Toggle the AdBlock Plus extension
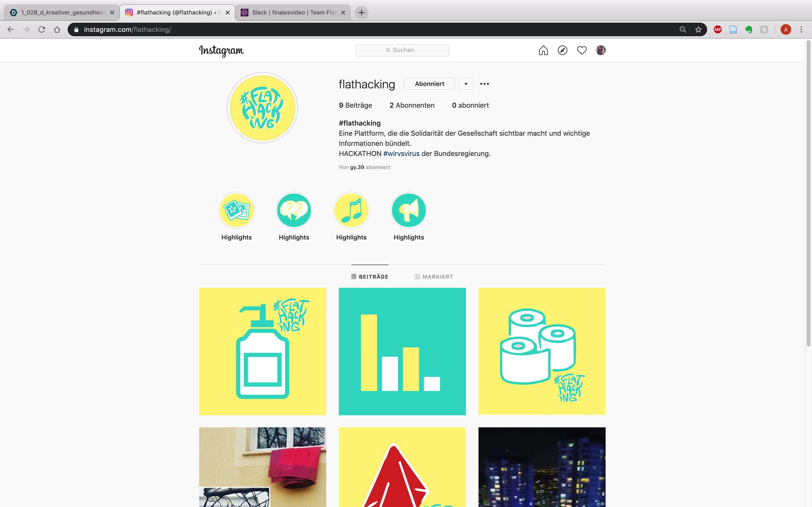This screenshot has height=507, width=812. tap(717, 29)
